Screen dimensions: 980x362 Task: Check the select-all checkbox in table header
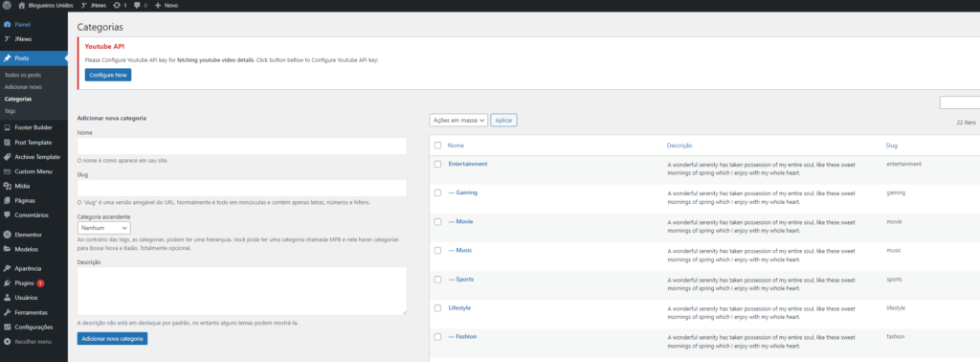pyautogui.click(x=437, y=145)
